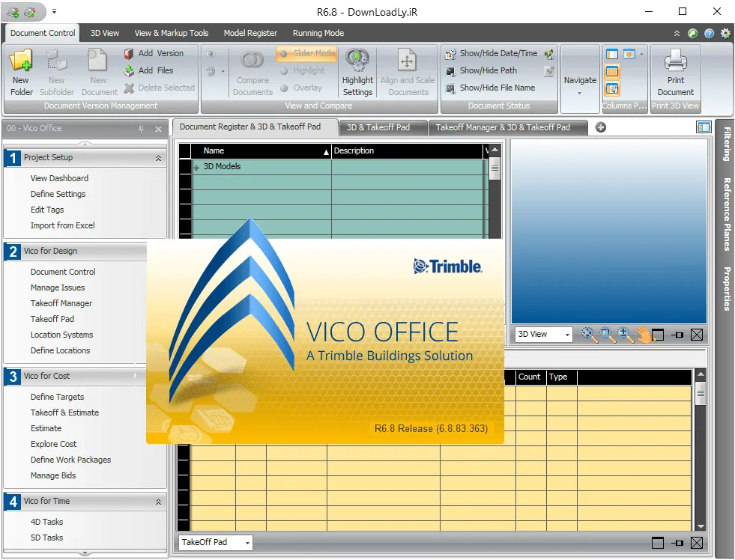Click the Add Files icon
The image size is (735, 560).
click(128, 70)
